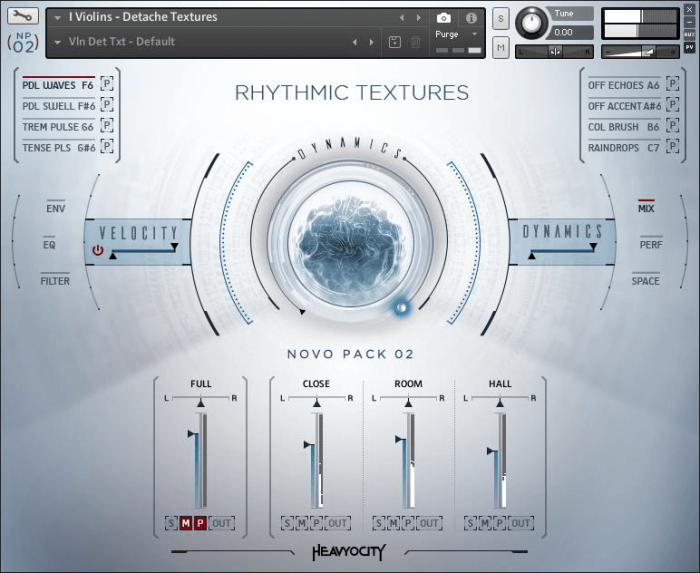This screenshot has height=573, width=700.
Task: Switch to the MIX page
Action: [x=646, y=208]
